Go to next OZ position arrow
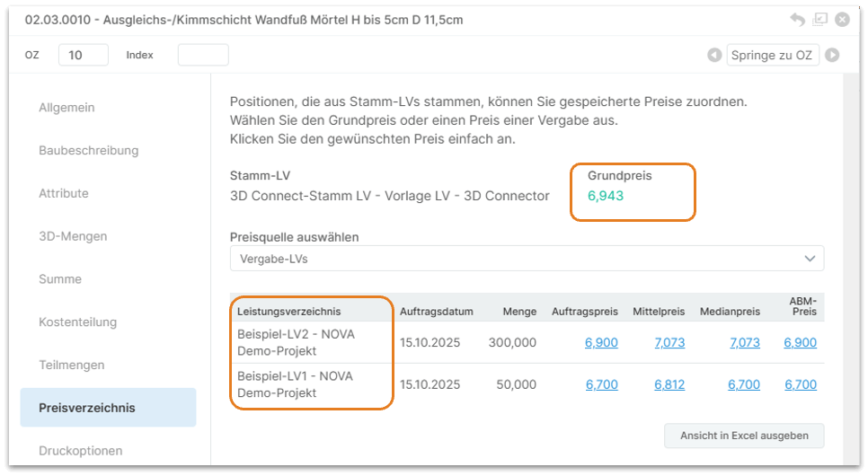The width and height of the screenshot is (868, 476). coord(832,55)
